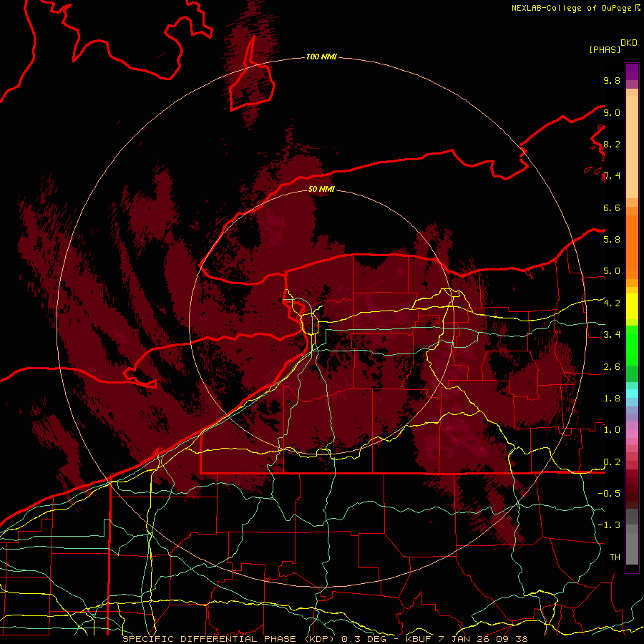Click the 50 NMI range ring label

[321, 189]
